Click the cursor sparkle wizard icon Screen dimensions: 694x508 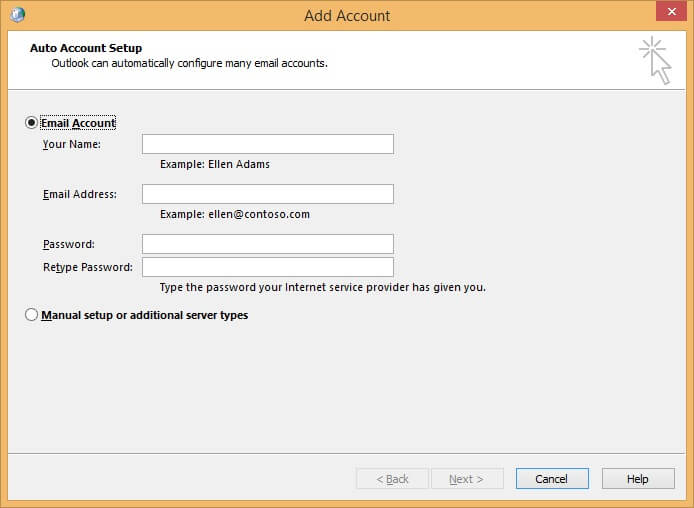point(655,60)
